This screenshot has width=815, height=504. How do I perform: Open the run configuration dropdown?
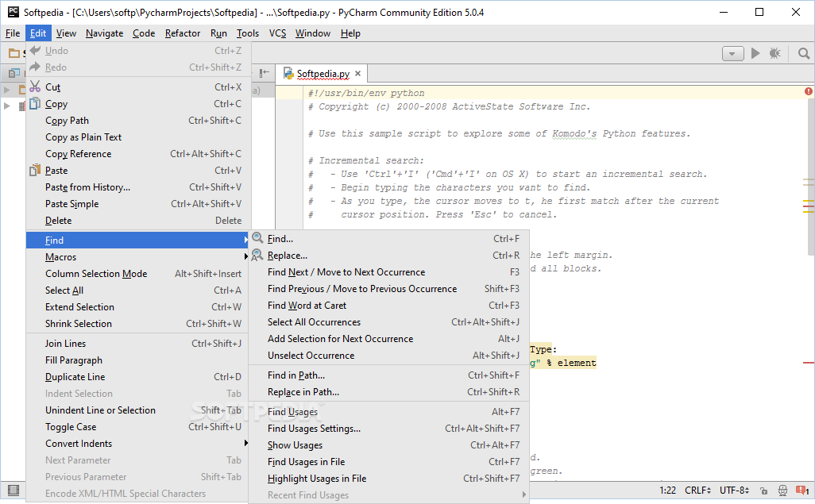733,53
